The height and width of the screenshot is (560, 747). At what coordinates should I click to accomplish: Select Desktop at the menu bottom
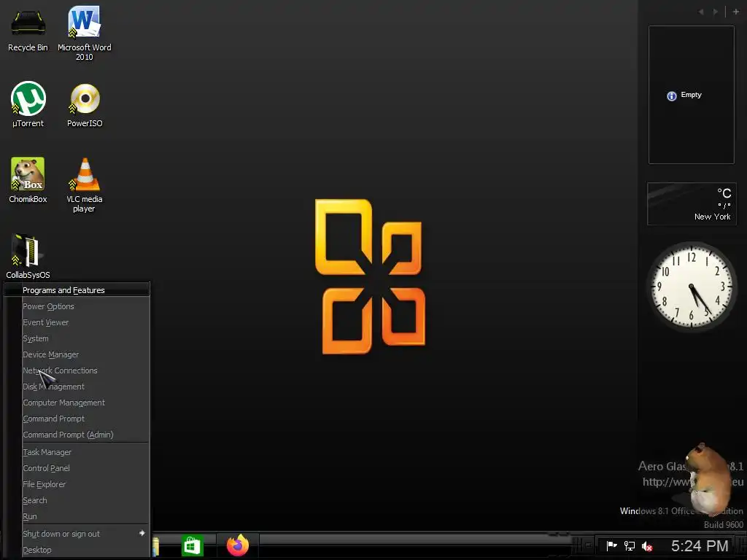(x=77, y=550)
